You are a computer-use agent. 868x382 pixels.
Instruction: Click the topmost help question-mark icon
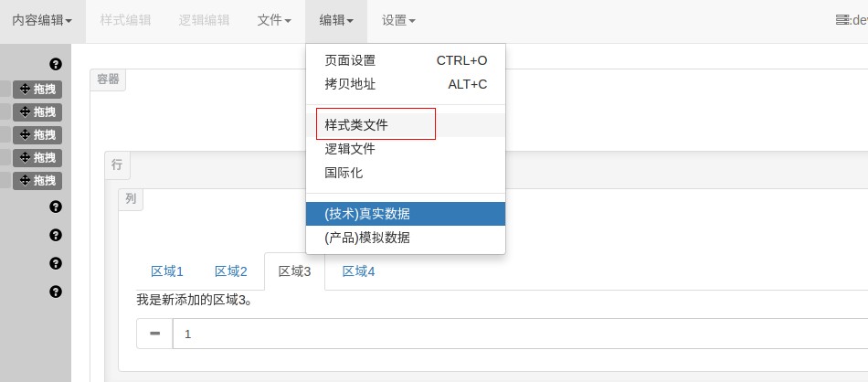coord(56,64)
